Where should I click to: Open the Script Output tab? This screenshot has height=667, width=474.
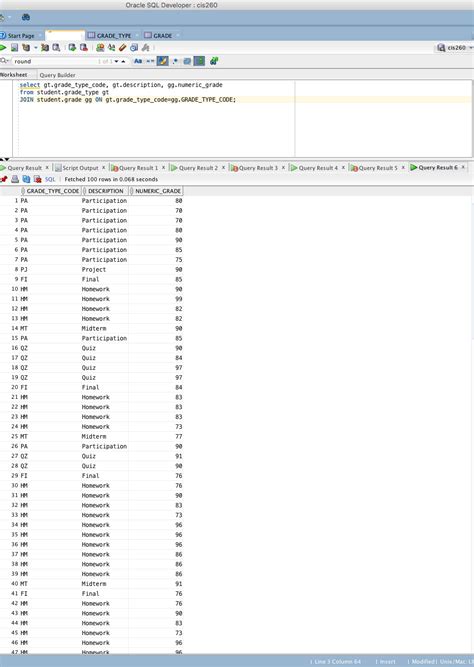click(80, 168)
